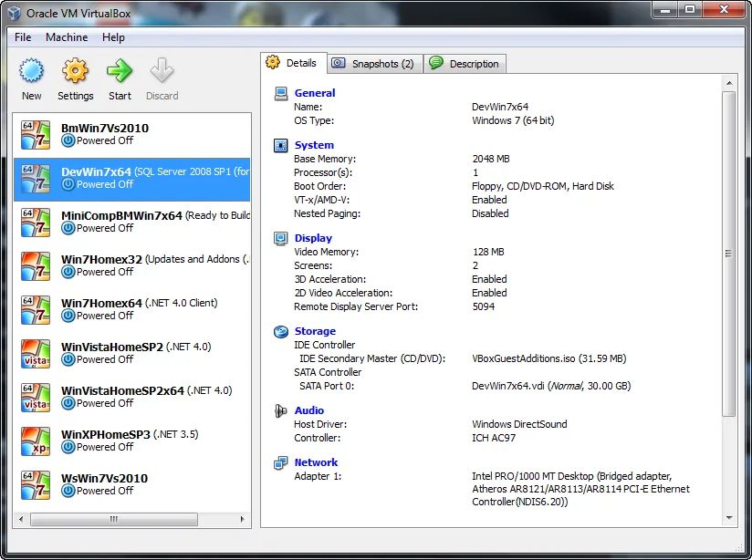Click the WinVistaHomeSP2 Vista icon
The height and width of the screenshot is (560, 752).
tap(36, 353)
